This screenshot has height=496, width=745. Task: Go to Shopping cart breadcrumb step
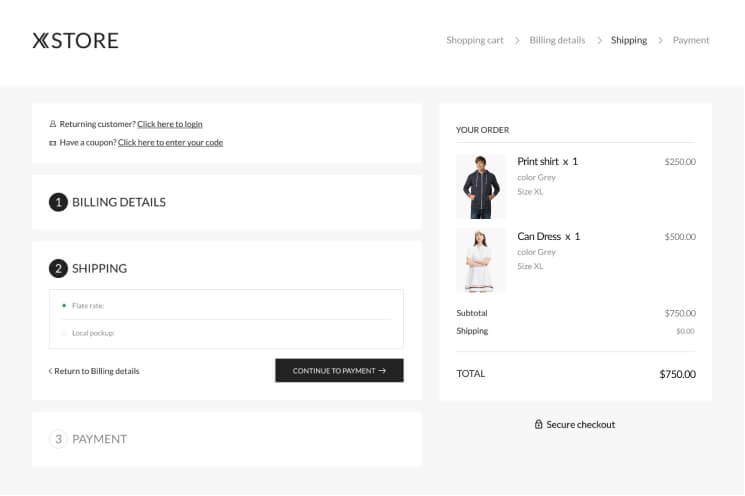(475, 40)
